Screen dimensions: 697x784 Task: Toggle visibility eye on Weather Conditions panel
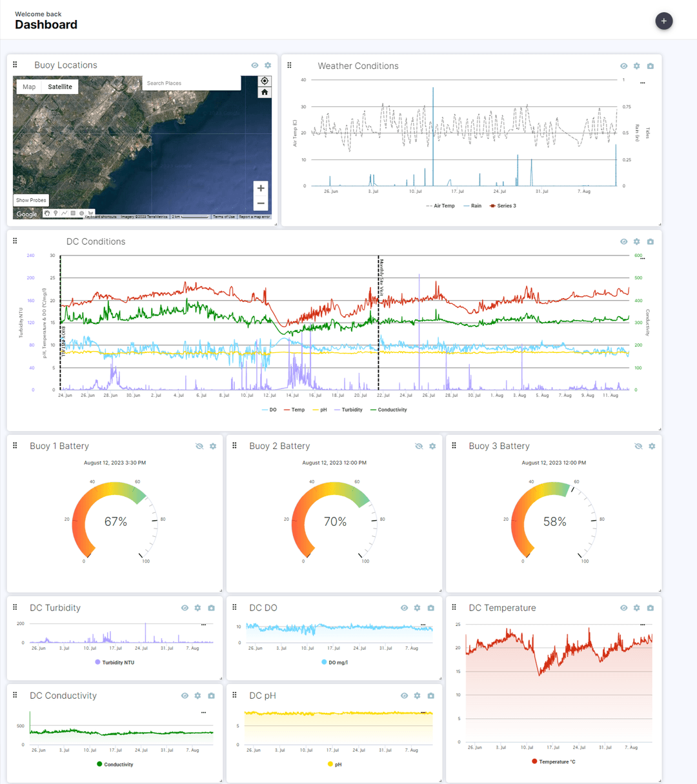623,66
